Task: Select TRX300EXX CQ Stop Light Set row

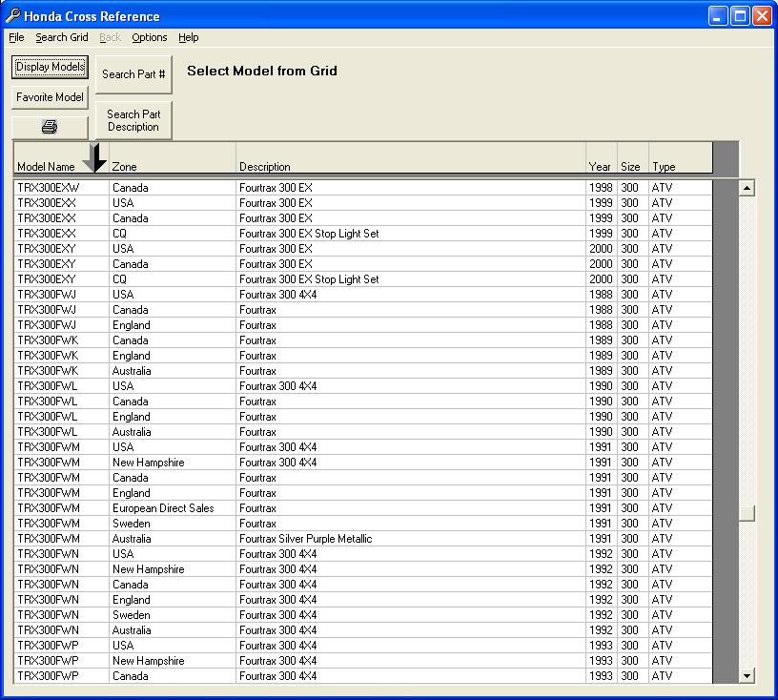Action: pyautogui.click(x=363, y=234)
